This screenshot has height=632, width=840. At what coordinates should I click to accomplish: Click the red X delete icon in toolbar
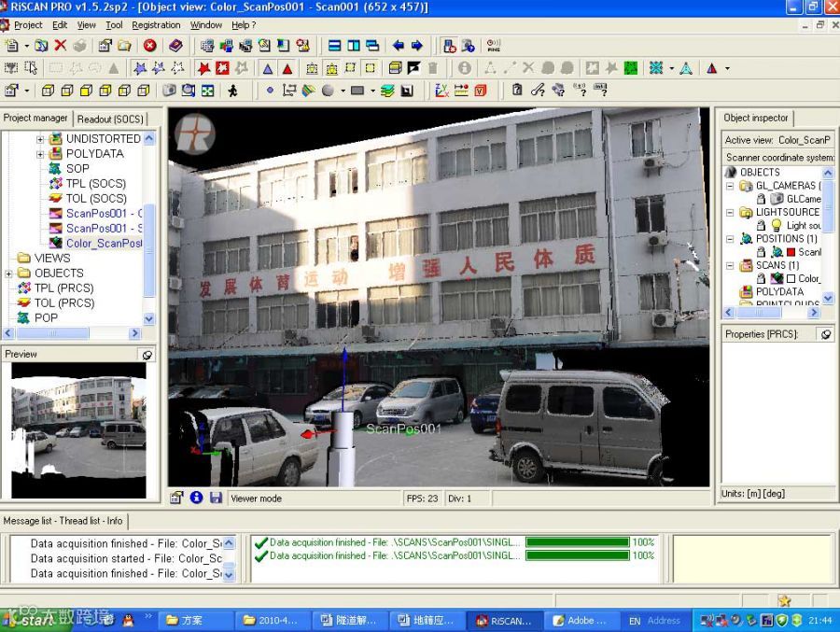pyautogui.click(x=61, y=46)
